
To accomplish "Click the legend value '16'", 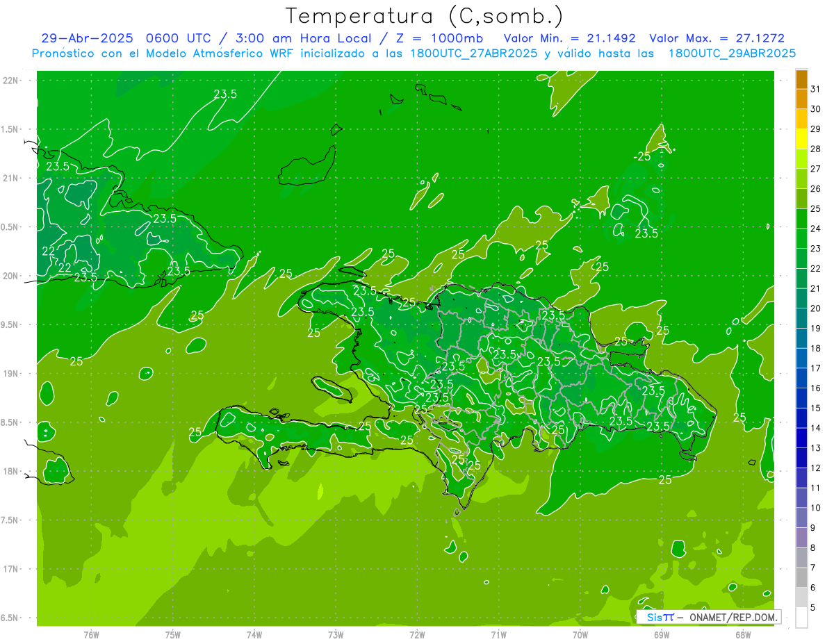I will [x=815, y=388].
